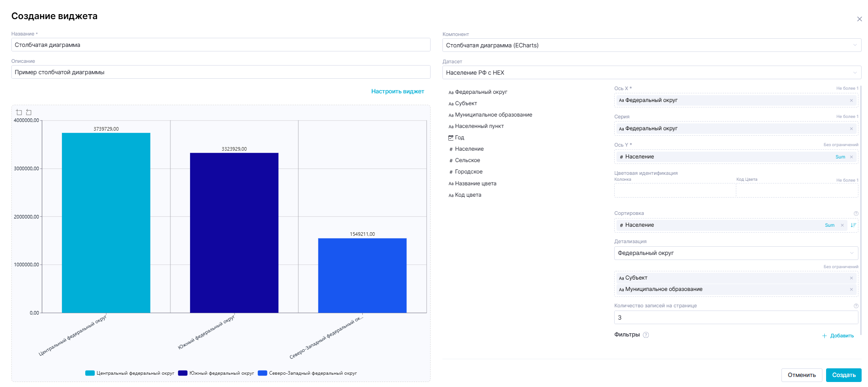The width and height of the screenshot is (868, 387).
Task: Remove Население from the Ось Y field
Action: click(851, 157)
